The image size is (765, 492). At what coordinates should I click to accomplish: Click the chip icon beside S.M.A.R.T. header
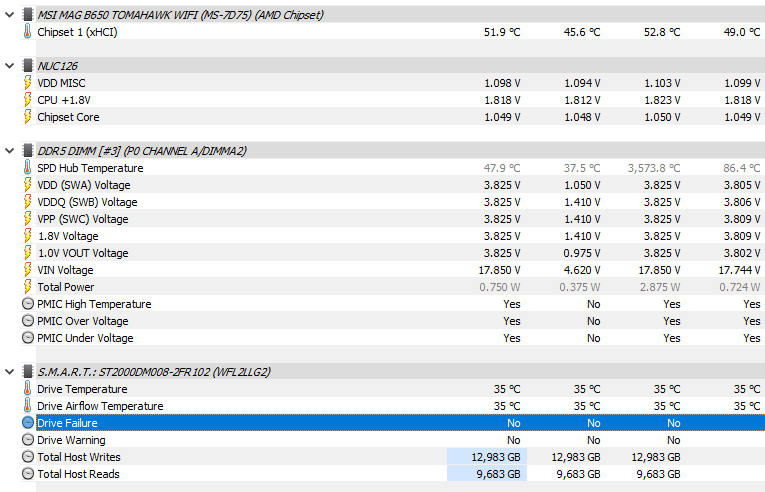point(28,372)
